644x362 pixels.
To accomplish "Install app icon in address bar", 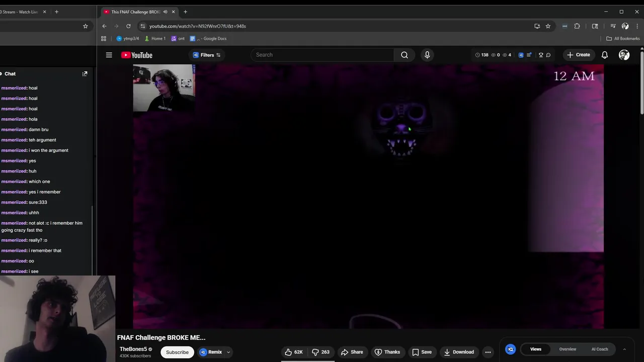I will (537, 26).
